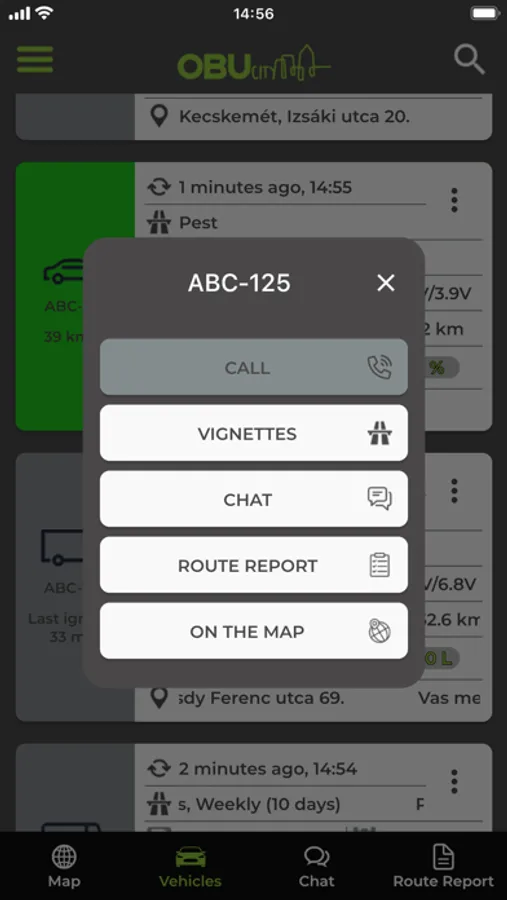The image size is (507, 900).
Task: Tap the phone call icon
Action: [380, 367]
